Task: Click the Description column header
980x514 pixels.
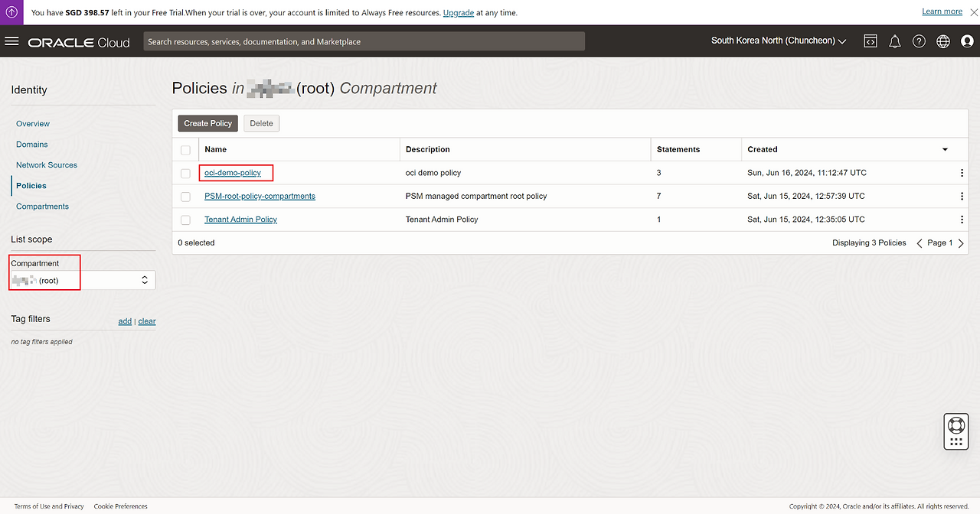Action: tap(427, 149)
